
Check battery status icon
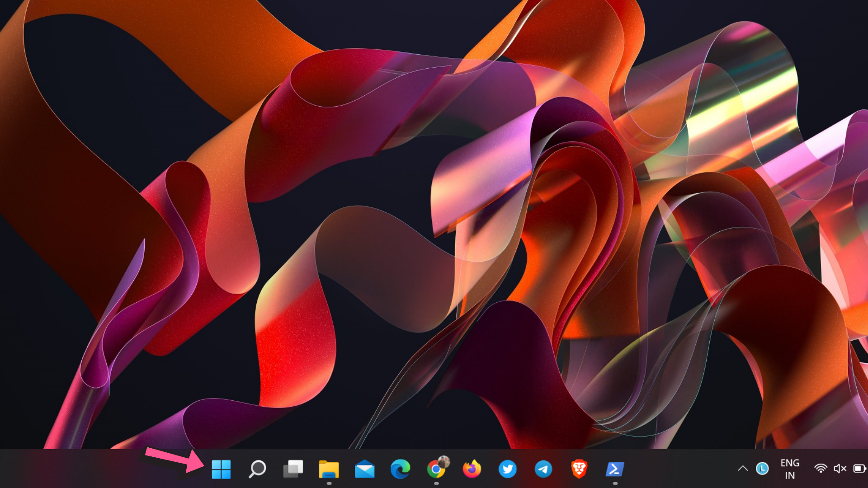coord(859,469)
